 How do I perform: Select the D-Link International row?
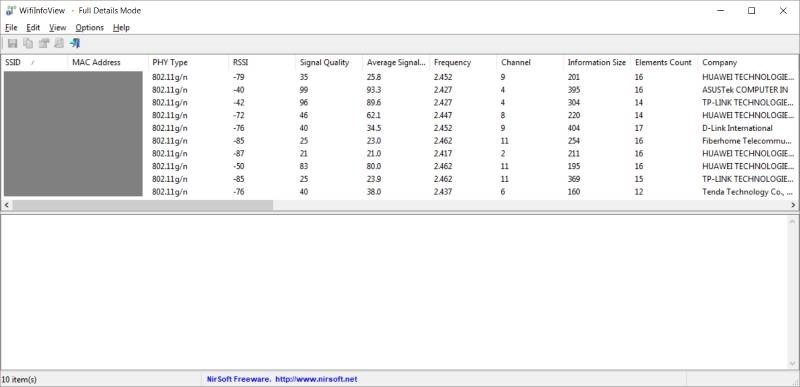click(399, 128)
